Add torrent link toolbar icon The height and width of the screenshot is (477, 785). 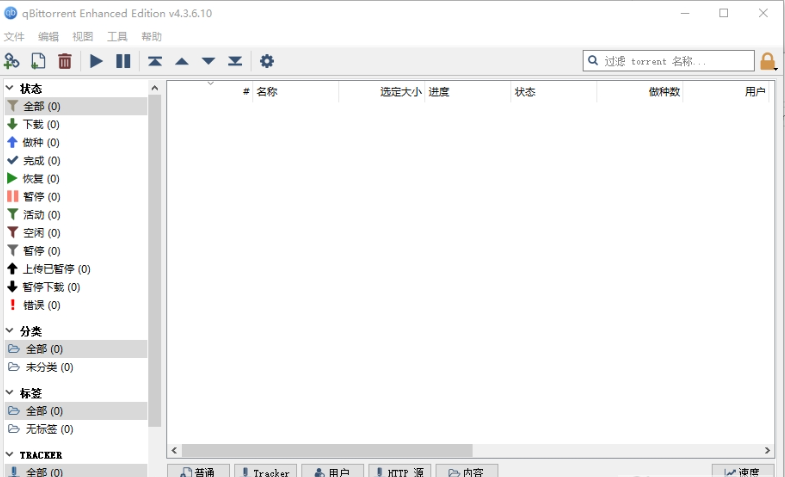(x=12, y=61)
